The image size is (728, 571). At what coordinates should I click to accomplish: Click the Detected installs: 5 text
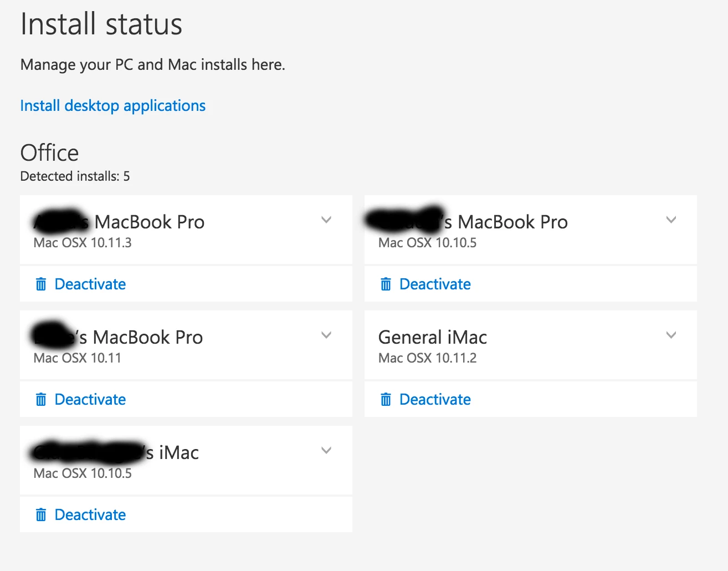[75, 176]
